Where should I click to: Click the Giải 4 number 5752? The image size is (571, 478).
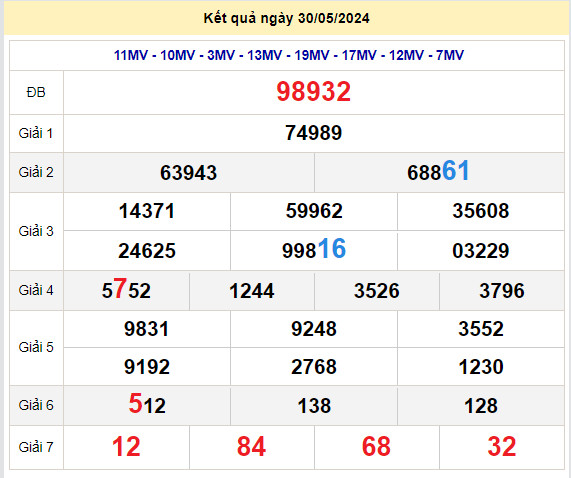tap(126, 289)
